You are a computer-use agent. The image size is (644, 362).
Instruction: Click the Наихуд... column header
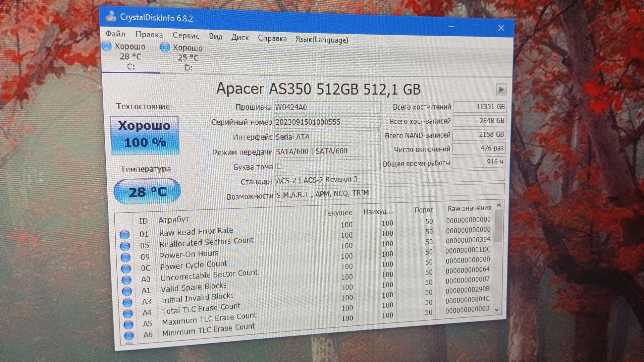[x=378, y=212]
